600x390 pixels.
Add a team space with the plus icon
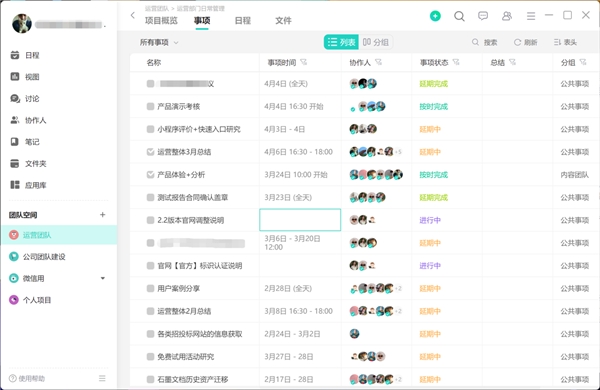point(103,215)
